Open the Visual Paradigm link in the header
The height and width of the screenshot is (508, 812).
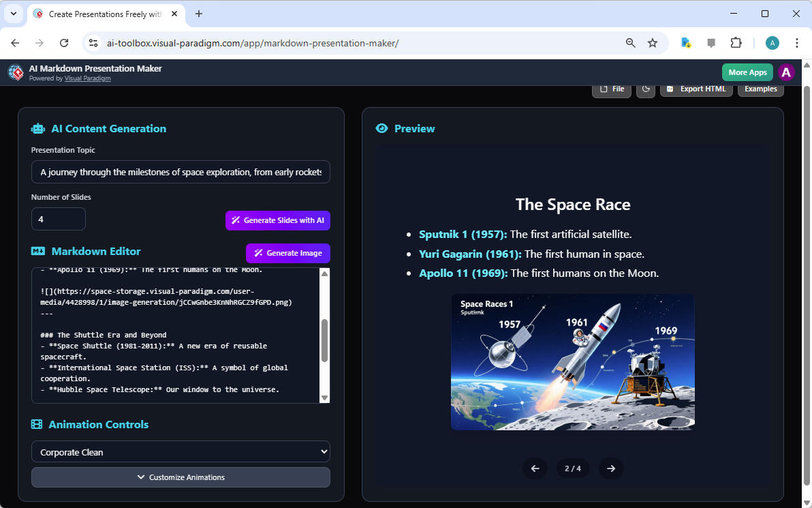click(x=87, y=78)
